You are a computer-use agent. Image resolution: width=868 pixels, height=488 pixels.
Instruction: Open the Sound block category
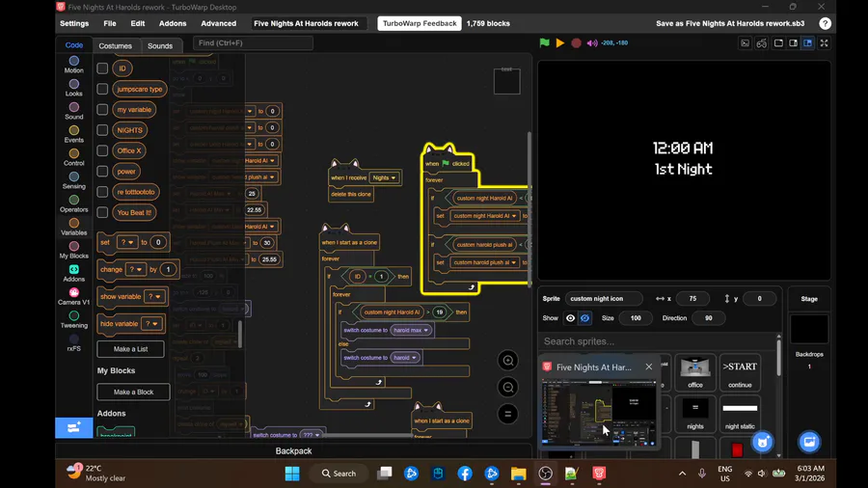tap(73, 111)
